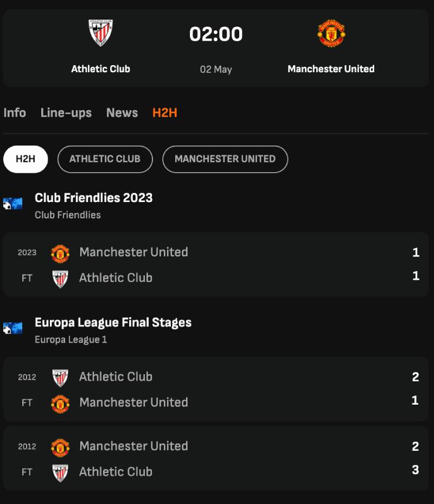Image resolution: width=434 pixels, height=504 pixels.
Task: Click the Athletic Club team name in header
Action: (x=100, y=69)
